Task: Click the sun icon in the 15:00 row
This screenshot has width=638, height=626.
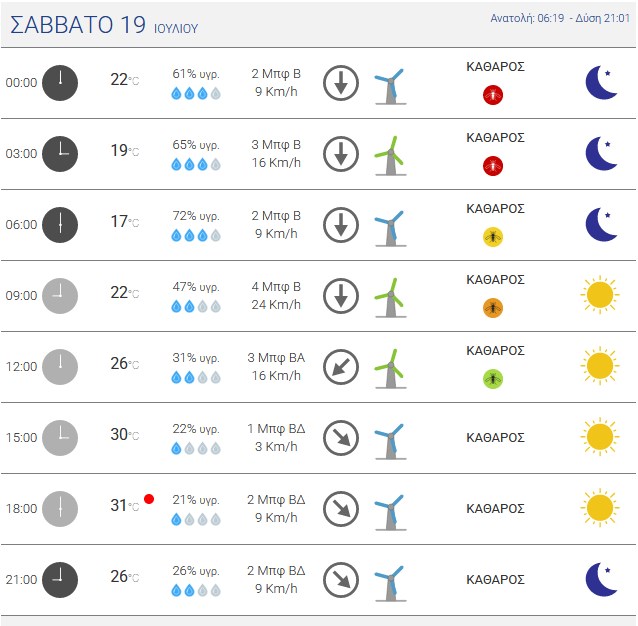Action: coord(600,436)
